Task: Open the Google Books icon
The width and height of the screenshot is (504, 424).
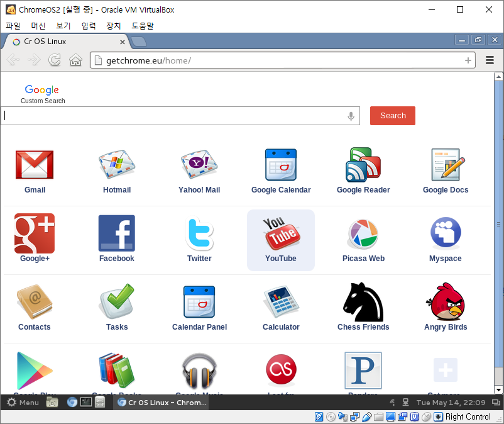Action: point(117,370)
